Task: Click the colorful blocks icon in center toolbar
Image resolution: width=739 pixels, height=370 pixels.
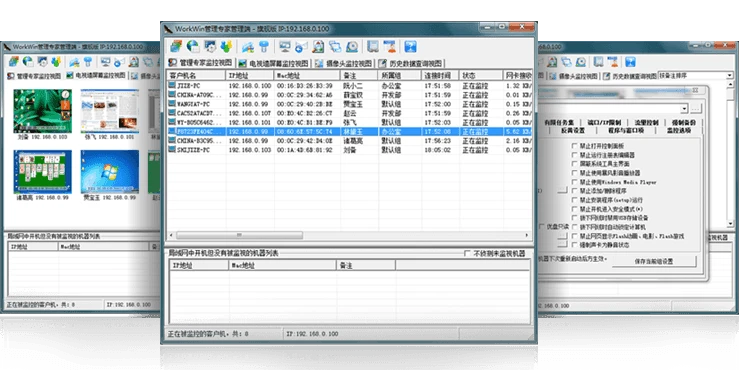Action: [176, 46]
